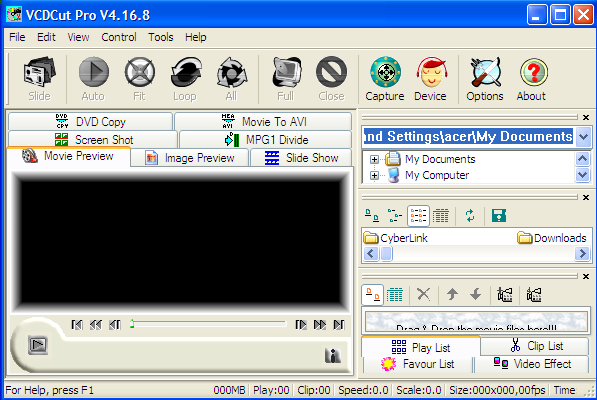This screenshot has height=400, width=597.
Task: Move play list item up
Action: coord(452,295)
